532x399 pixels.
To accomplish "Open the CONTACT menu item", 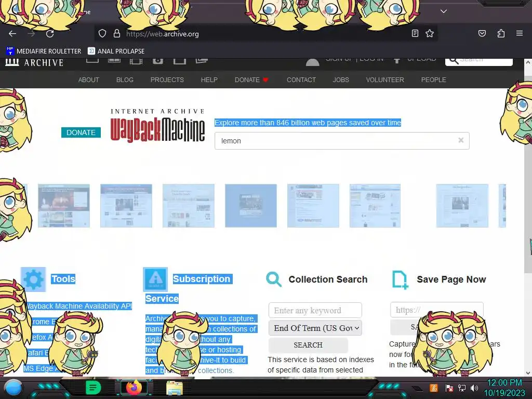I will point(301,79).
